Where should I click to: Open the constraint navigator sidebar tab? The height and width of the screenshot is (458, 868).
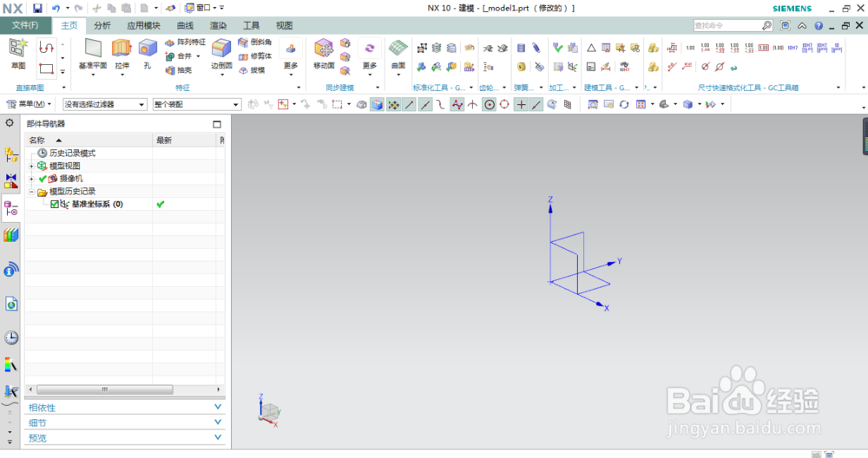pyautogui.click(x=11, y=181)
